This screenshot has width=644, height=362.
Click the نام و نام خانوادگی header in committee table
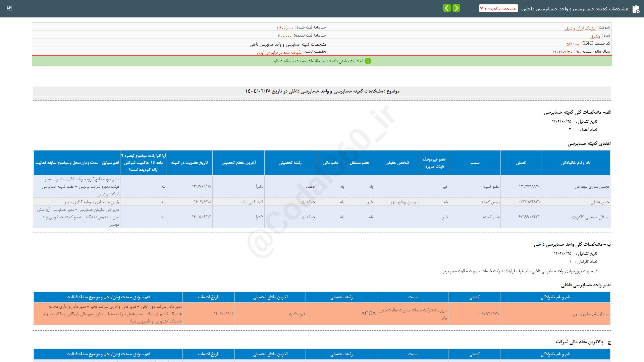576,163
